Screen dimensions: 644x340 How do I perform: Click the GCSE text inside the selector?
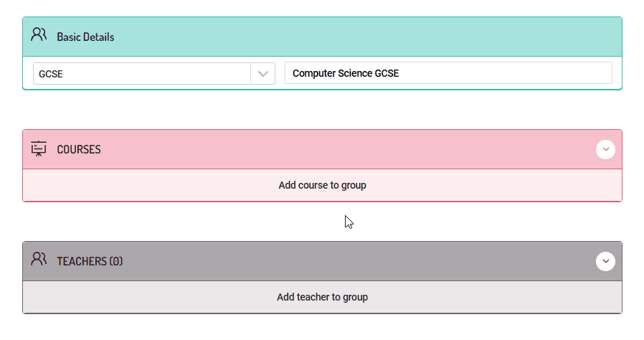pos(50,75)
